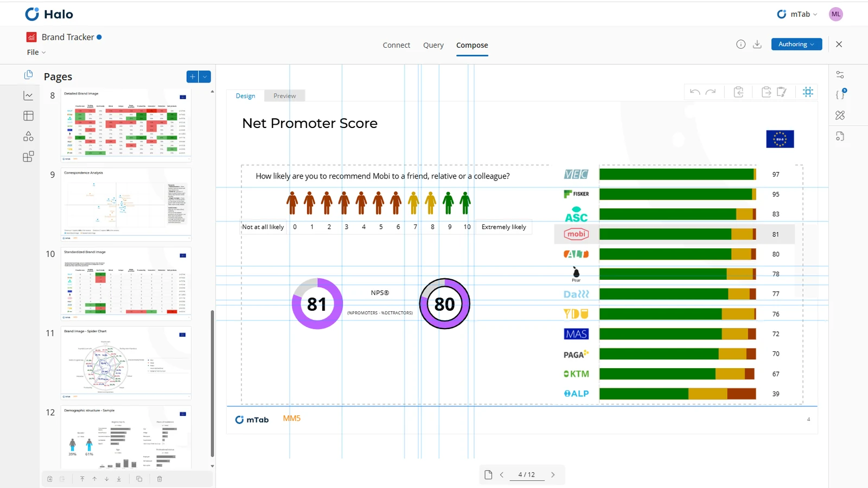The image size is (868, 488).
Task: Open the page file properties icon
Action: click(x=840, y=136)
